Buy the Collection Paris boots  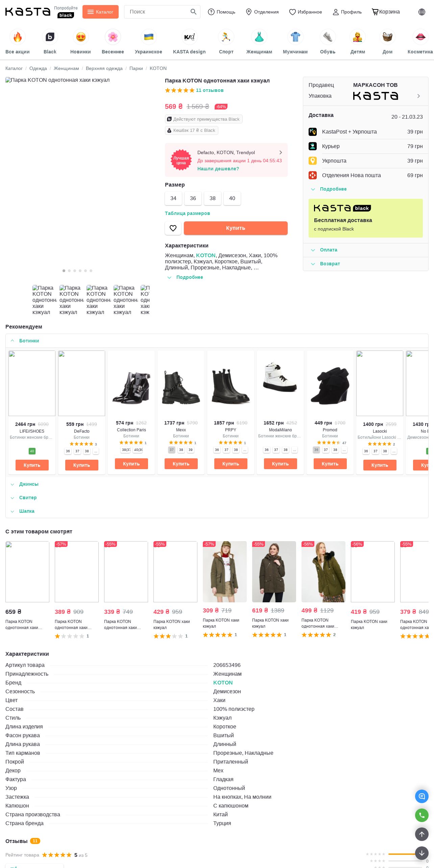coord(131,464)
